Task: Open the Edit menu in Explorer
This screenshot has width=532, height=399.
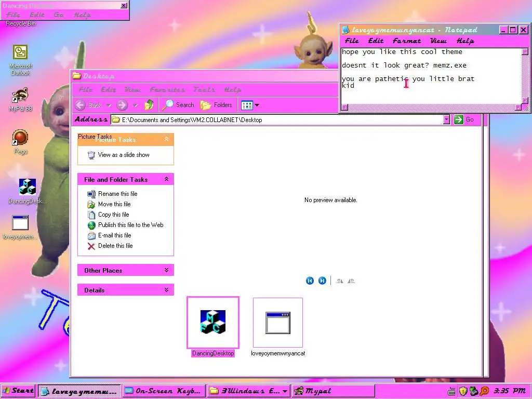Action: click(x=109, y=89)
